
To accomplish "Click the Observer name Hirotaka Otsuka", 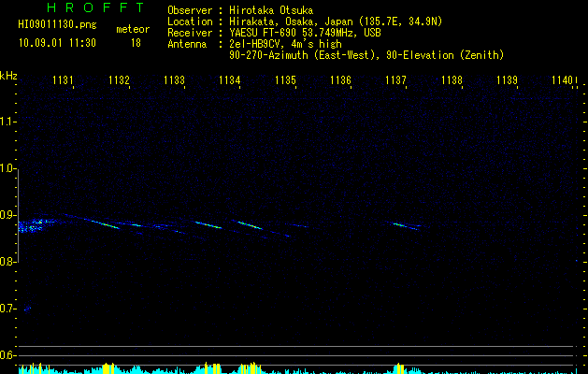I will pos(271,10).
